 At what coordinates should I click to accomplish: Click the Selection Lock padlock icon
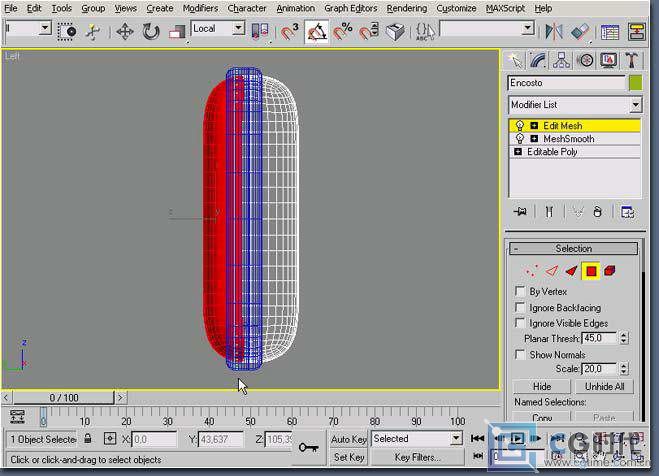coord(87,439)
